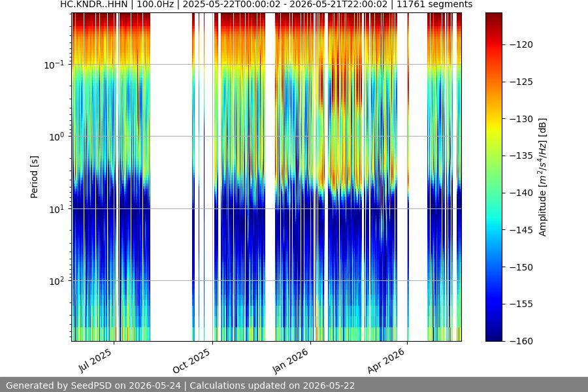Click the -135 colorbar tick label
This screenshot has width=588, height=392.
point(521,155)
